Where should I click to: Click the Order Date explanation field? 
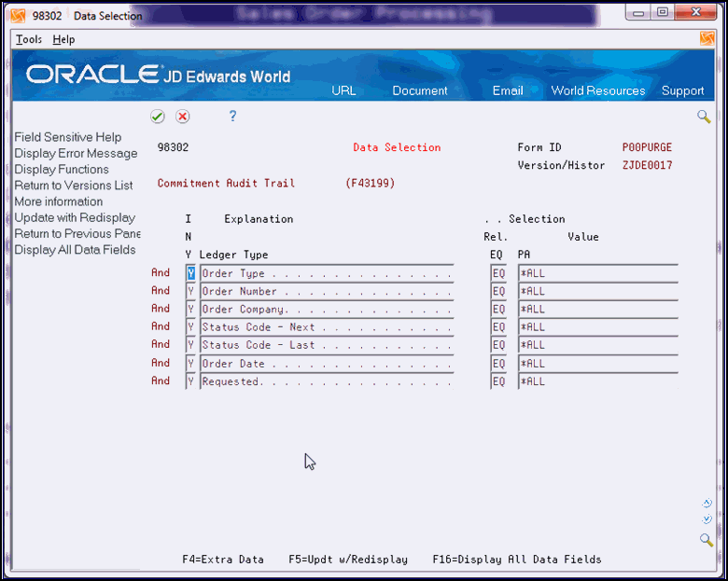(327, 364)
